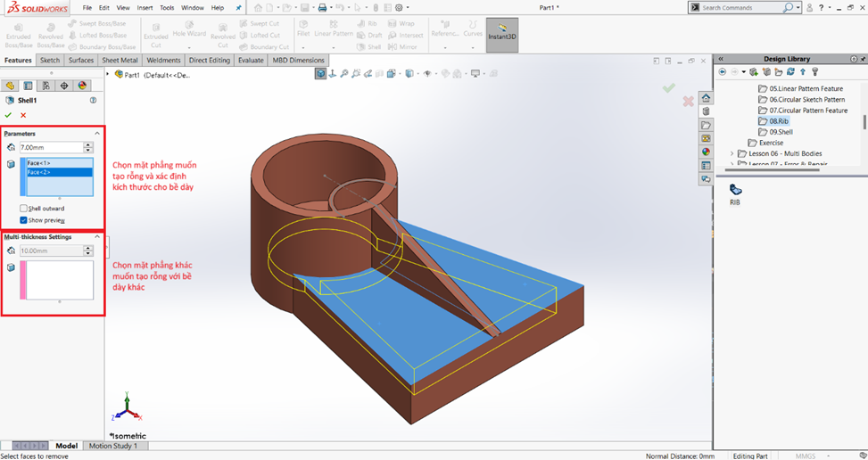This screenshot has width=868, height=460.
Task: Open DimXpertManager crosshair tab icon
Action: click(x=64, y=86)
